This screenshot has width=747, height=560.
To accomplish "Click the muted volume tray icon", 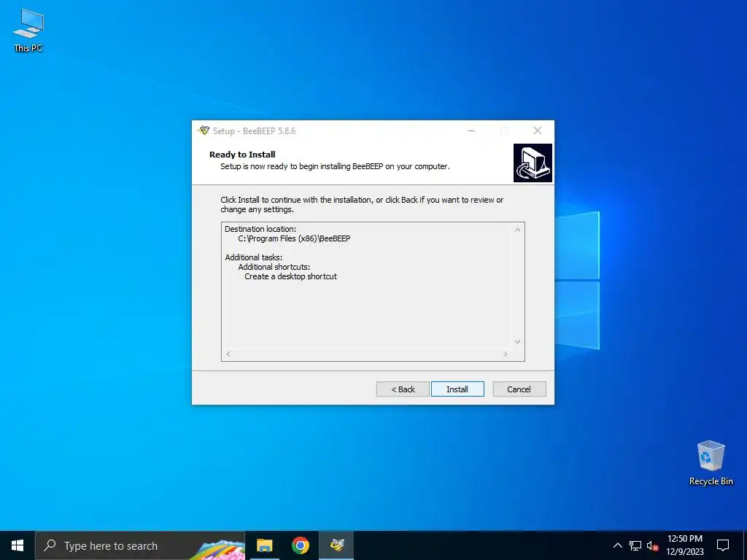I will point(652,545).
